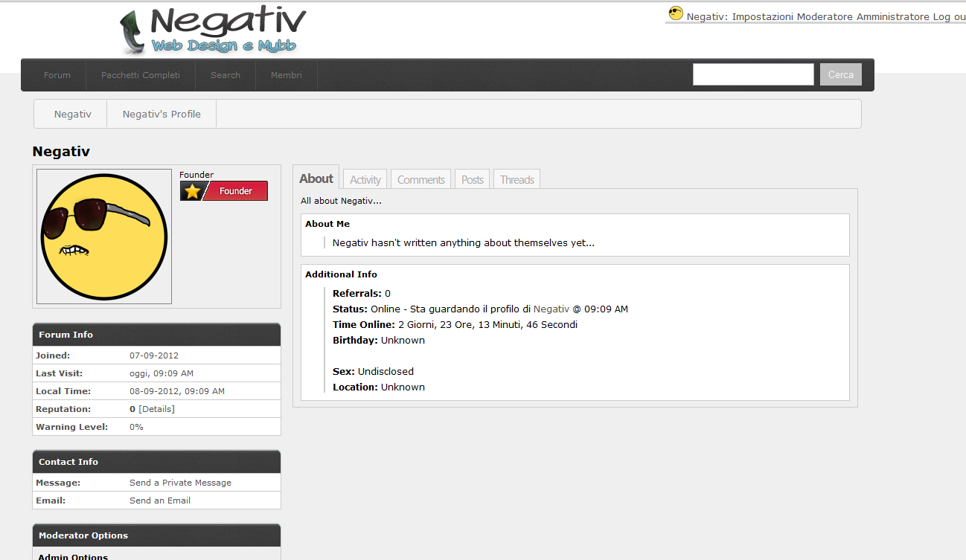966x560 pixels.
Task: Click the Negativ site logo
Action: point(214,31)
